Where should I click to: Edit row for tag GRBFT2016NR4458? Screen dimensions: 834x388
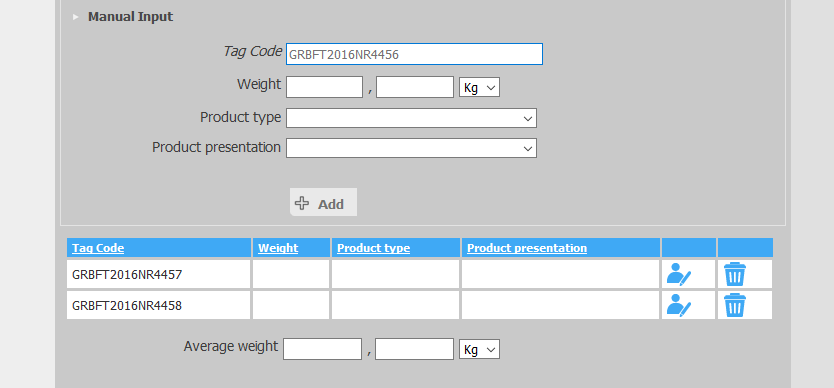click(x=679, y=306)
